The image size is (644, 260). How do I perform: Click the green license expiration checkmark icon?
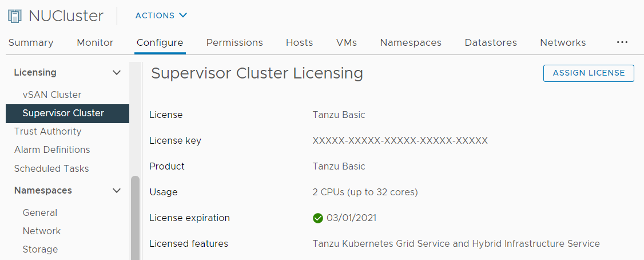pyautogui.click(x=317, y=218)
